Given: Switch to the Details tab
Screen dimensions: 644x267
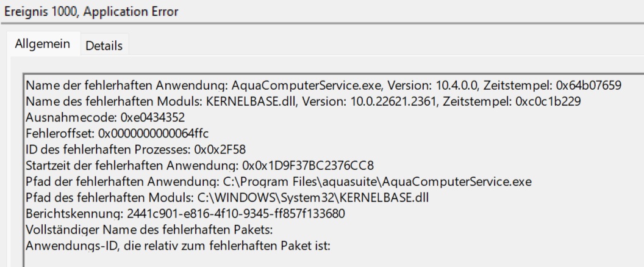Looking at the screenshot, I should (x=104, y=46).
